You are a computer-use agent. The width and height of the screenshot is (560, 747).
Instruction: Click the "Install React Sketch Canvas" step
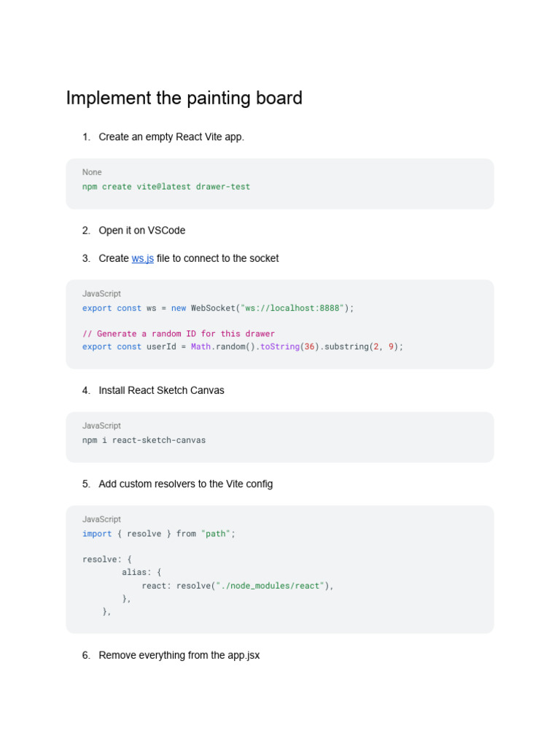pyautogui.click(x=161, y=390)
